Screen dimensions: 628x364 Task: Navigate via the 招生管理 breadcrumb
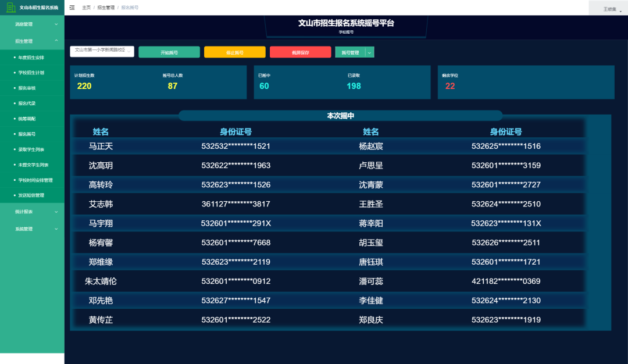[106, 8]
